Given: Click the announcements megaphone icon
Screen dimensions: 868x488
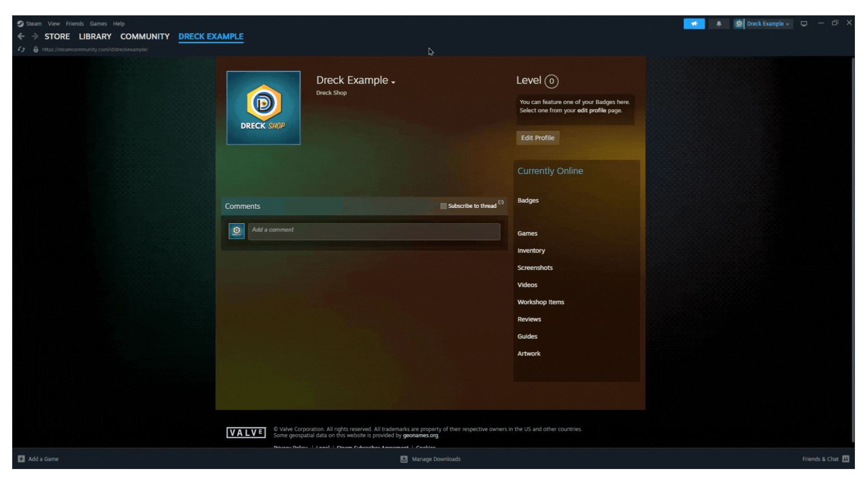Looking at the screenshot, I should tap(694, 23).
